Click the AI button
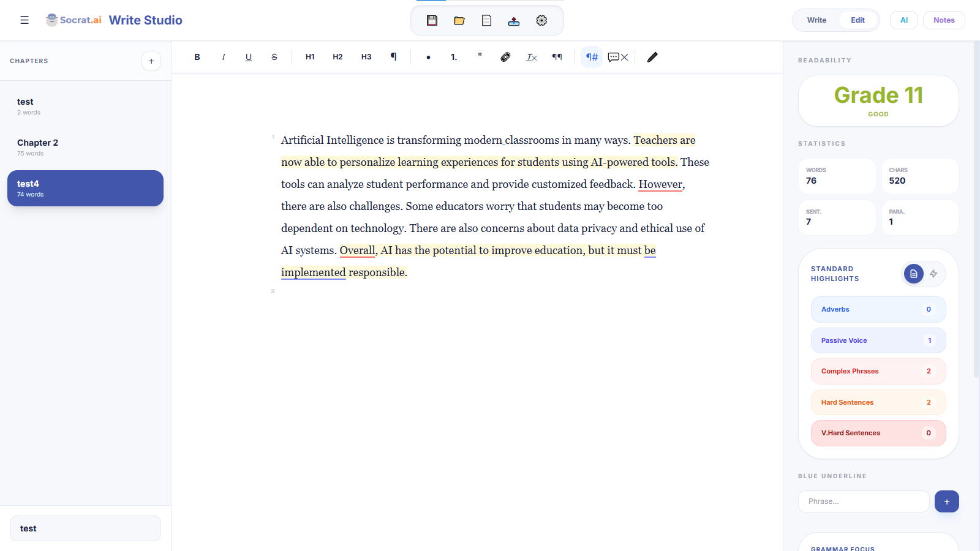980x551 pixels. [x=903, y=20]
